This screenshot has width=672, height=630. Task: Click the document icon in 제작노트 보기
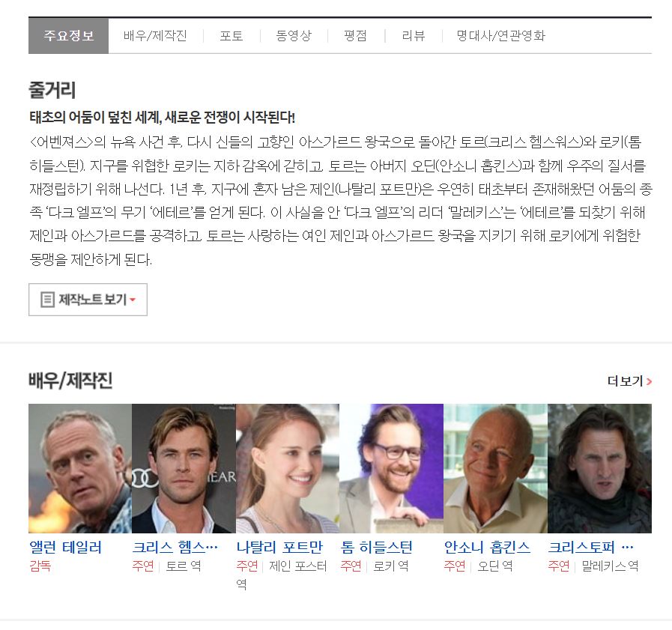pos(47,300)
